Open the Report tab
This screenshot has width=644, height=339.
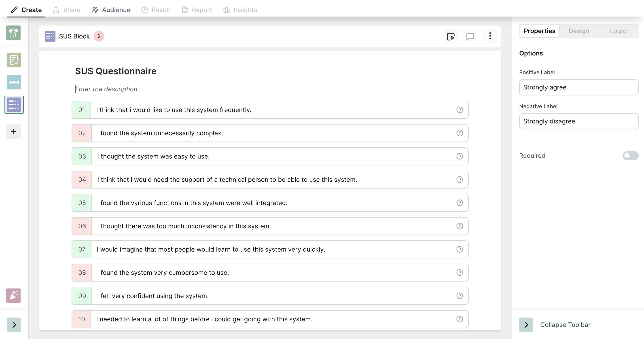tap(197, 10)
